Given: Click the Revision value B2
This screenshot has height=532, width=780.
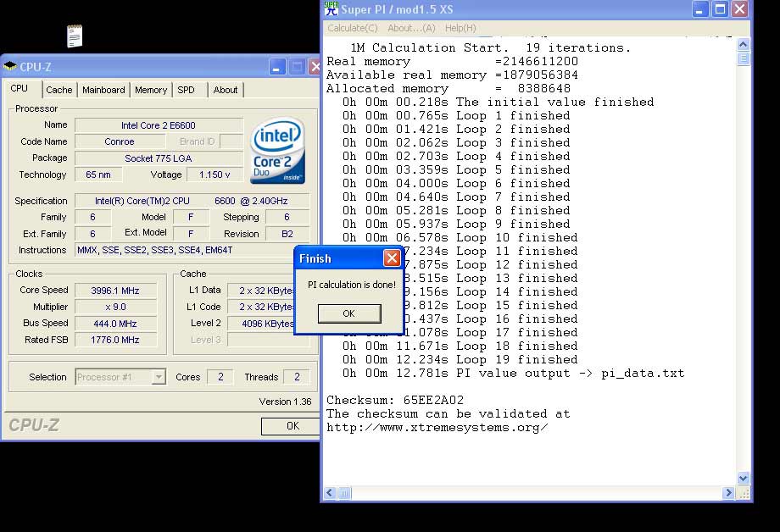Looking at the screenshot, I should (x=287, y=234).
